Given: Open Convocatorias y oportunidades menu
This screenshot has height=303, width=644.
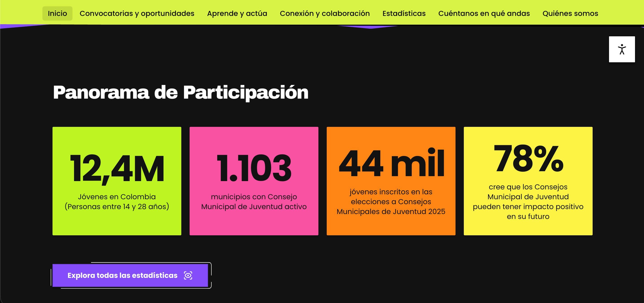Looking at the screenshot, I should [137, 13].
